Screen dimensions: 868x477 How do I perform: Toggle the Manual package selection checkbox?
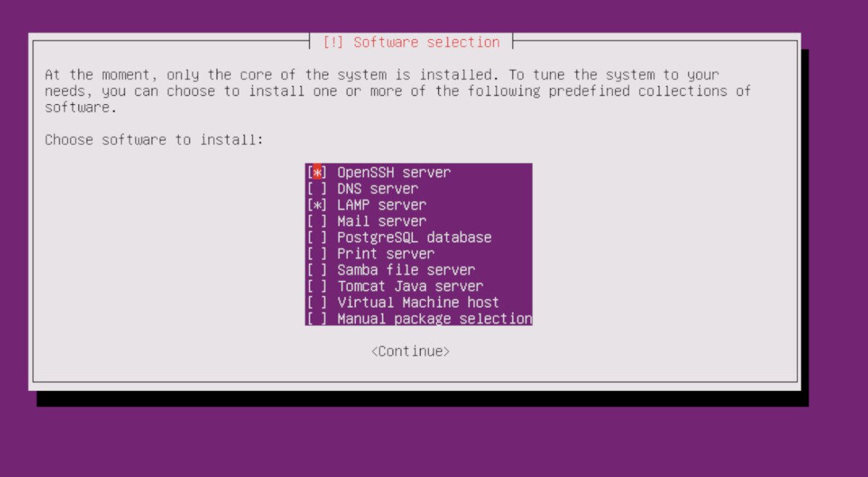click(x=317, y=318)
